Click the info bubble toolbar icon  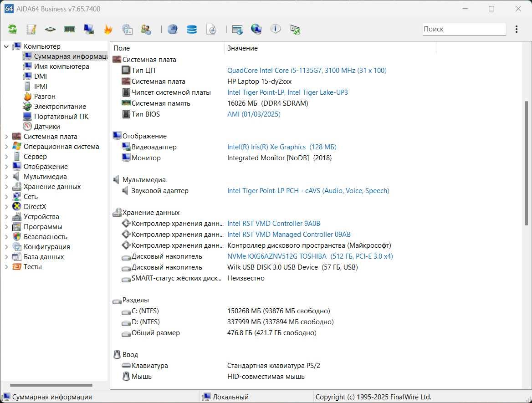276,29
